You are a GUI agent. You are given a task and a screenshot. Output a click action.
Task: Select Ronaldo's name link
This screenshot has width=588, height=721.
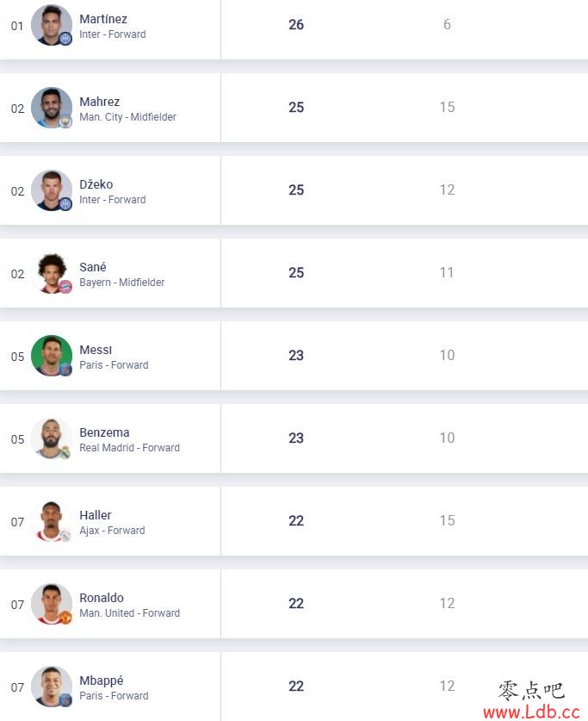click(x=102, y=598)
